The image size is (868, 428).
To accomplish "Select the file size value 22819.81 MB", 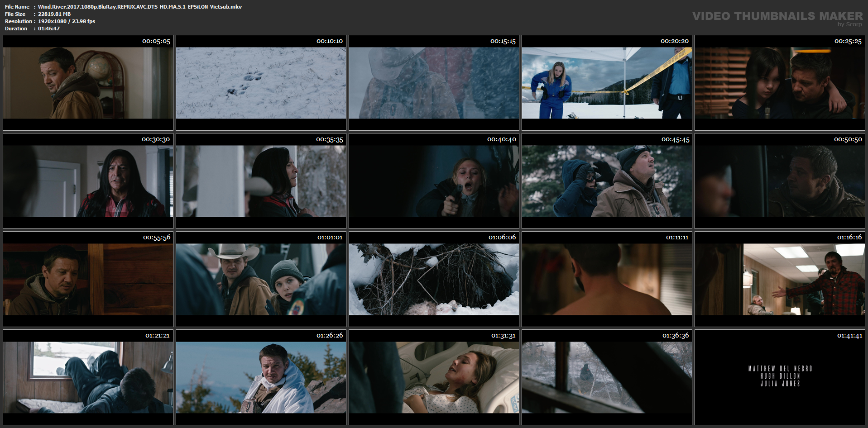I will (x=54, y=14).
